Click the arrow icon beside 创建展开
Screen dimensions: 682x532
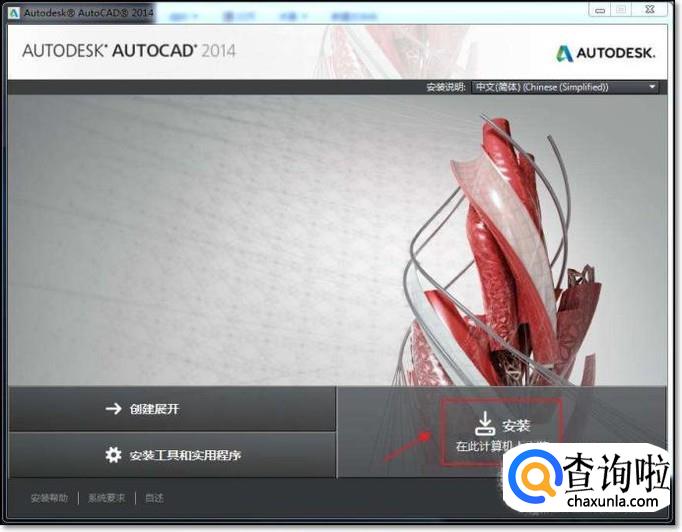pyautogui.click(x=114, y=408)
